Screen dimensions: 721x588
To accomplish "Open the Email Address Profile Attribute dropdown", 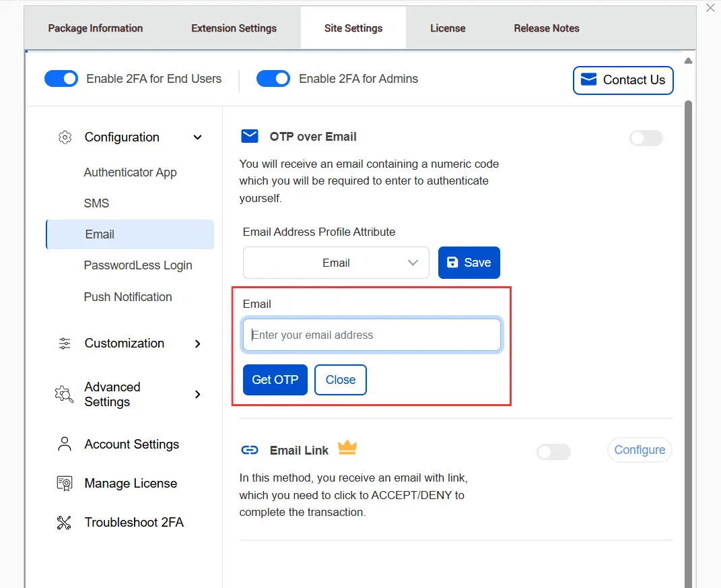I will coord(336,263).
